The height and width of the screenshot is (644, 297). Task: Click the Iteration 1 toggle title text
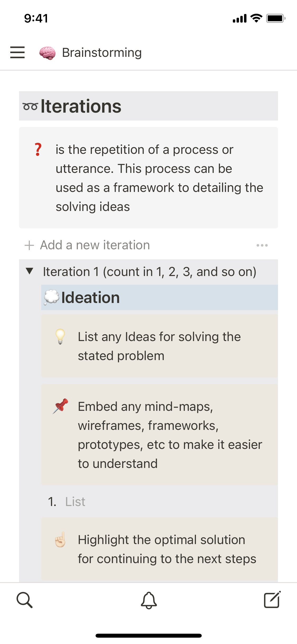(149, 272)
